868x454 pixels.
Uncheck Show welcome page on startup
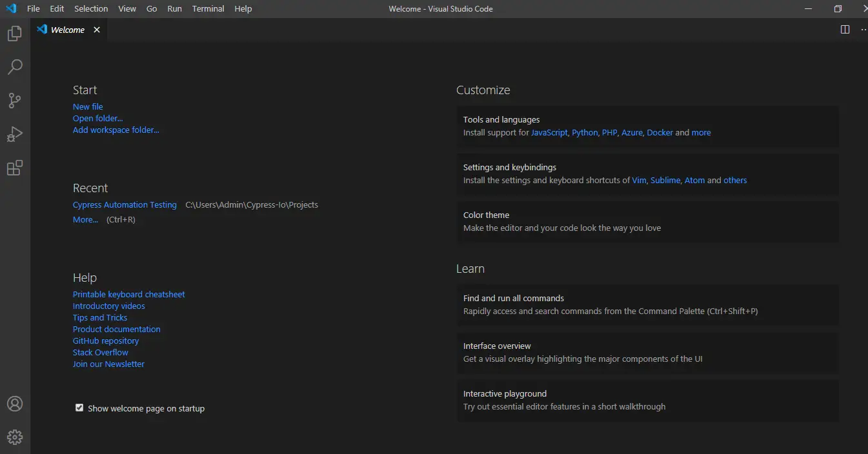click(79, 408)
